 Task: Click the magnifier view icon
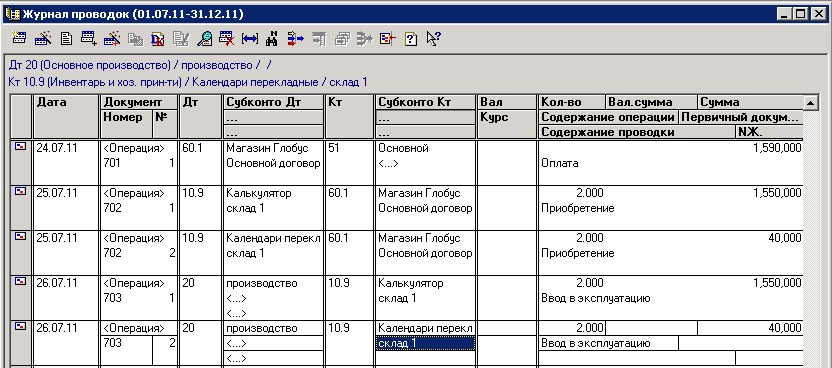pyautogui.click(x=204, y=38)
